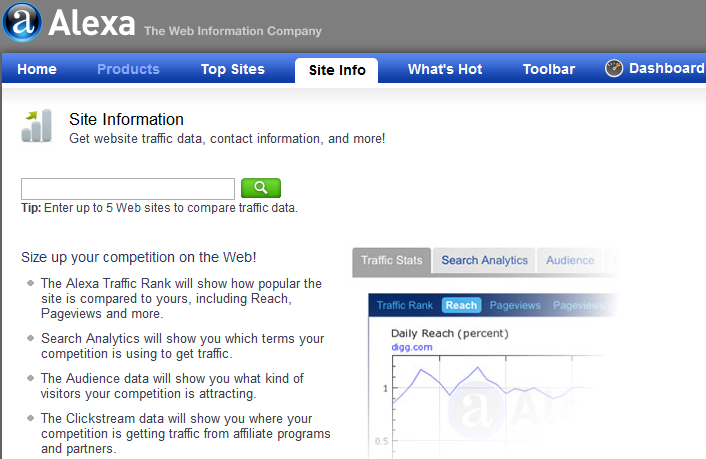Click the Alexa wordmark text

coord(92,23)
